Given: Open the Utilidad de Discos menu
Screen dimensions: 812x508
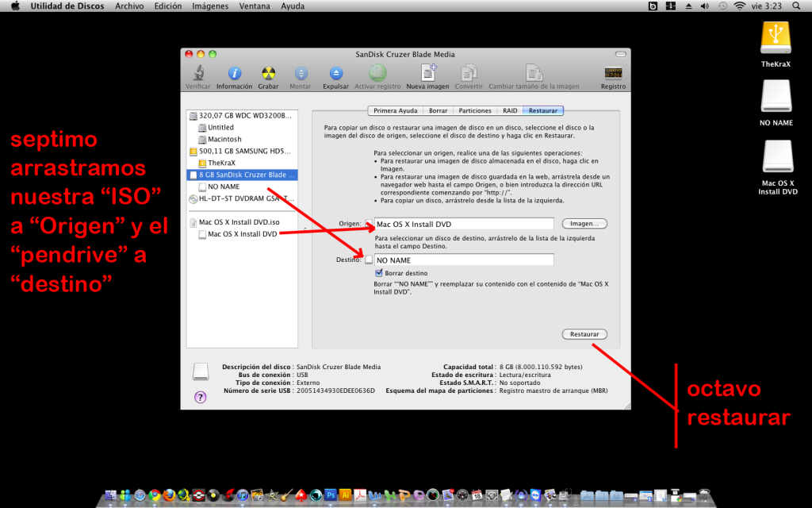Looking at the screenshot, I should pyautogui.click(x=67, y=6).
